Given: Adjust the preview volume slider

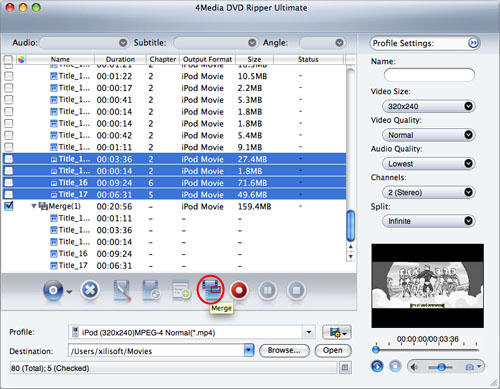Looking at the screenshot, I should pyautogui.click(x=441, y=367).
